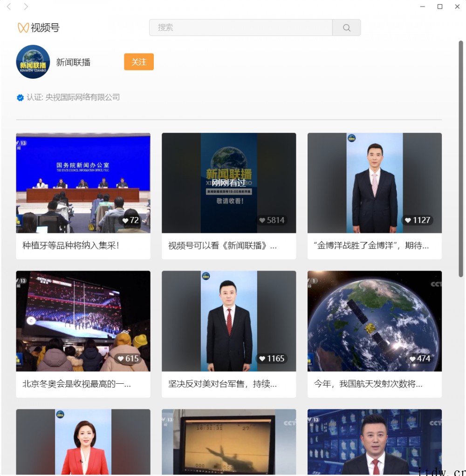
Task: Focus the 搜索 search field
Action: tap(240, 27)
